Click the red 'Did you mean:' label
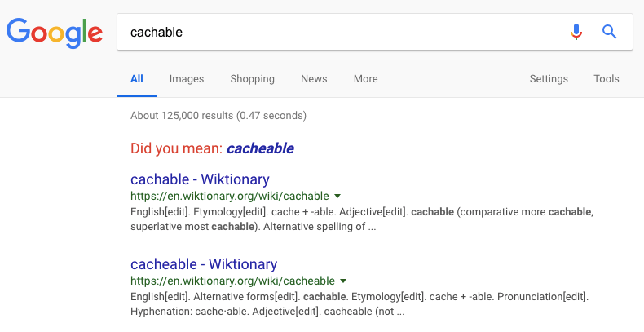Screen dimensions: 644x332 click(x=177, y=148)
